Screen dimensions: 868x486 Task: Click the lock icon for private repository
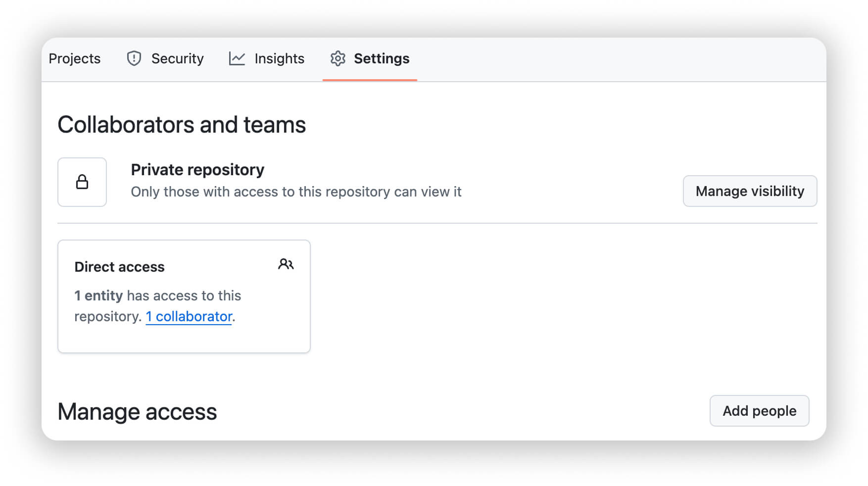coord(82,182)
